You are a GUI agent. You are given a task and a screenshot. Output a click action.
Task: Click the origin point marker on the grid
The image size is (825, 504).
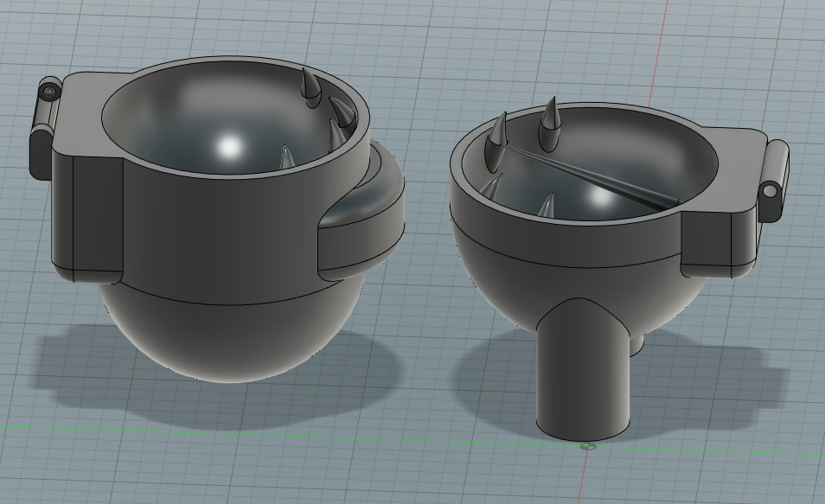[x=587, y=447]
